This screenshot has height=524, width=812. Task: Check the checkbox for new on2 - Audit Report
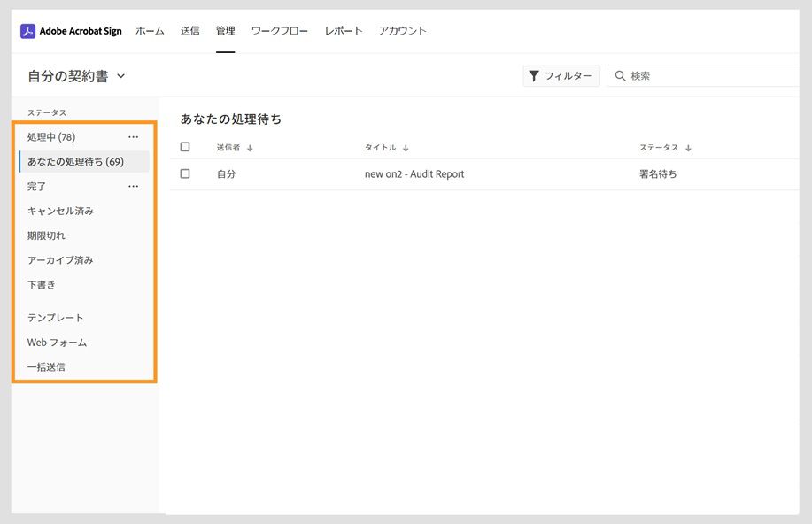pos(185,173)
